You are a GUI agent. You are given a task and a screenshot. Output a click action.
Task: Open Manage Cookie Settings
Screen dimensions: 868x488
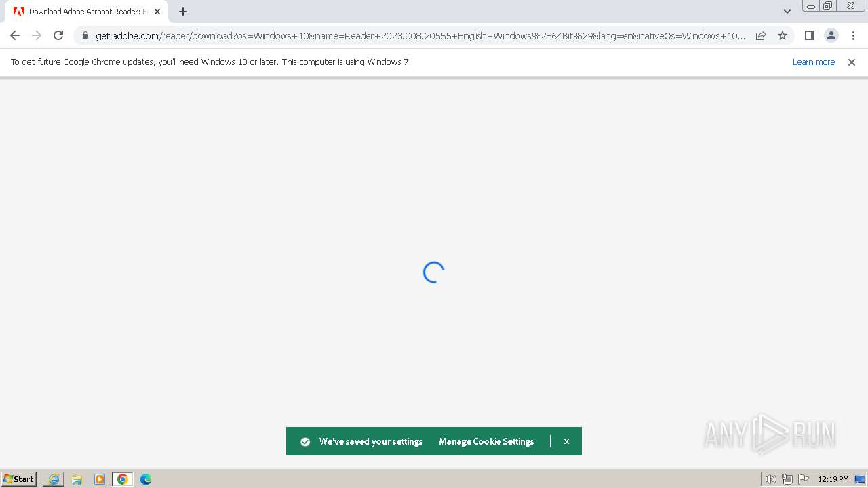point(486,441)
